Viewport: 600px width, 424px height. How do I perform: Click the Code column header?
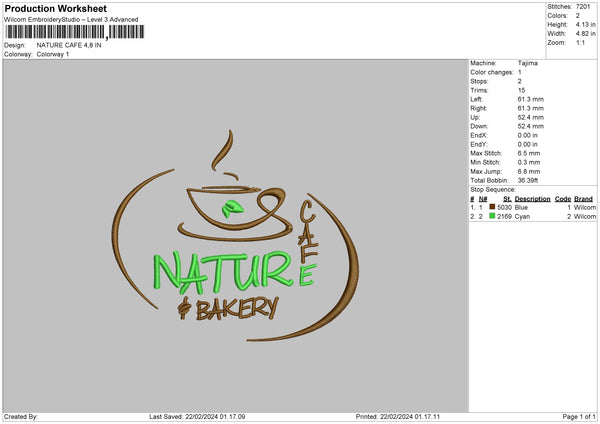point(562,199)
